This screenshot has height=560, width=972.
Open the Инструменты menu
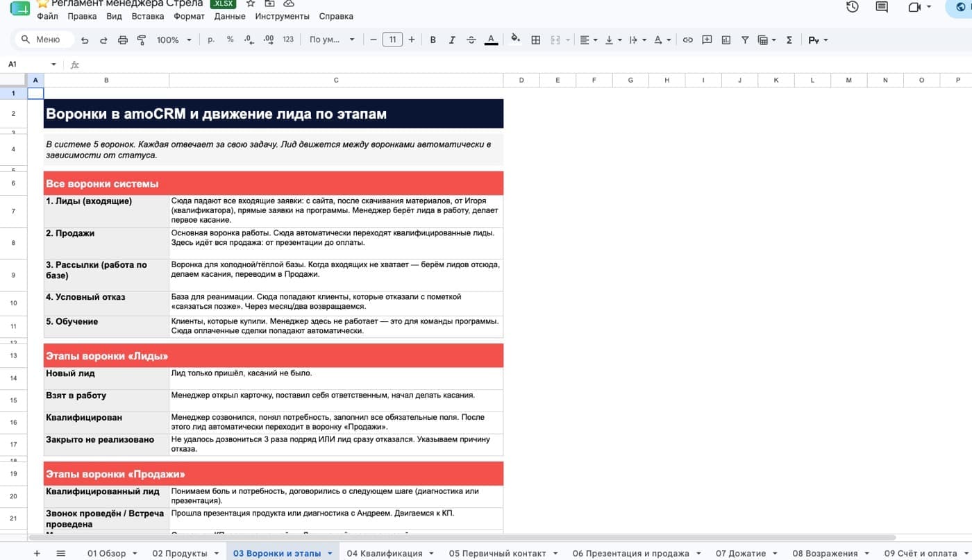coord(282,16)
